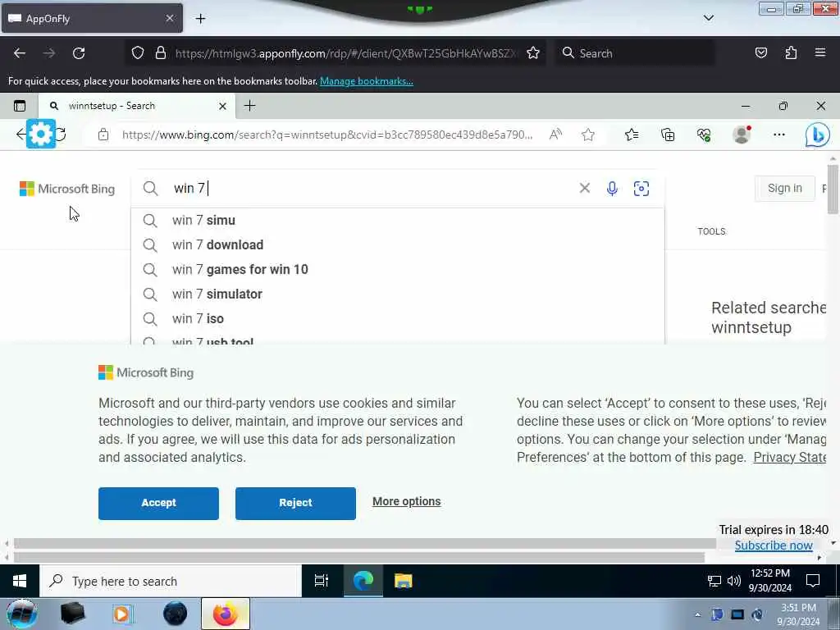
Task: Open Firefox tracking protection shield
Action: 138,53
